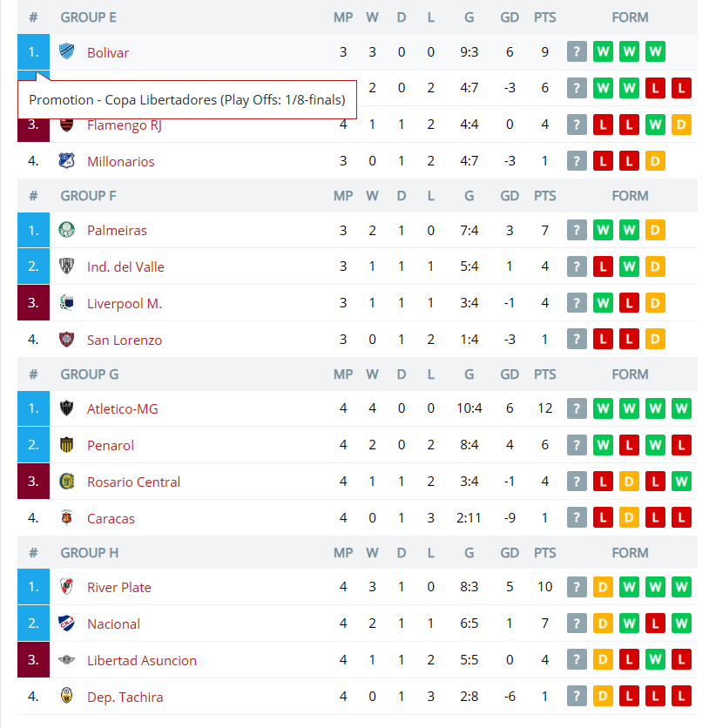Click the Millonarios team crest

(67, 160)
